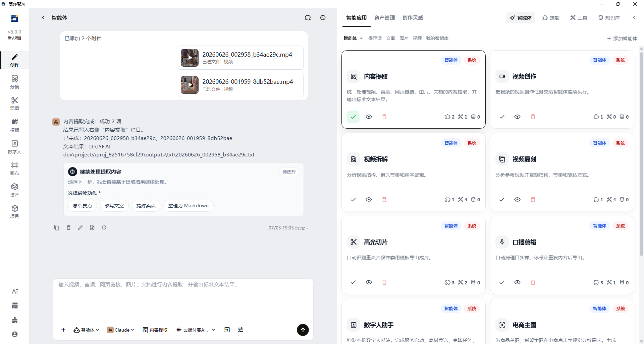
Task: Toggle selection check on 内容提取 card
Action: pyautogui.click(x=353, y=117)
